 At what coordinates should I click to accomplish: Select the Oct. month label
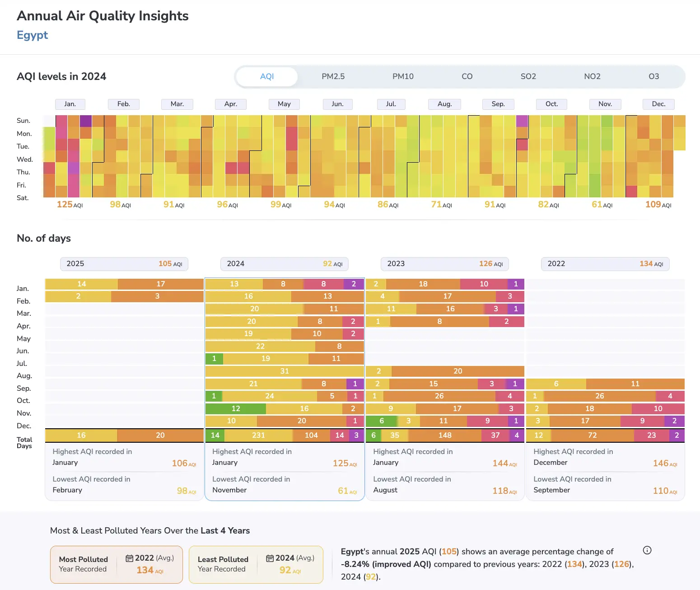[x=552, y=104]
